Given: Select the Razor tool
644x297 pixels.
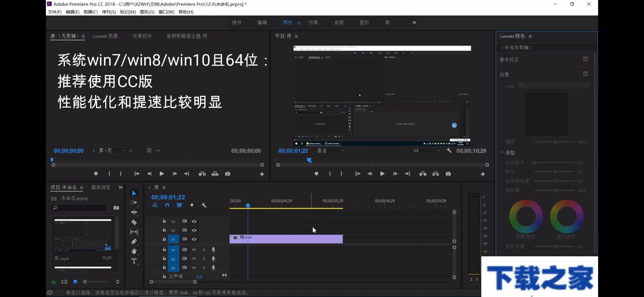Looking at the screenshot, I should tap(134, 222).
